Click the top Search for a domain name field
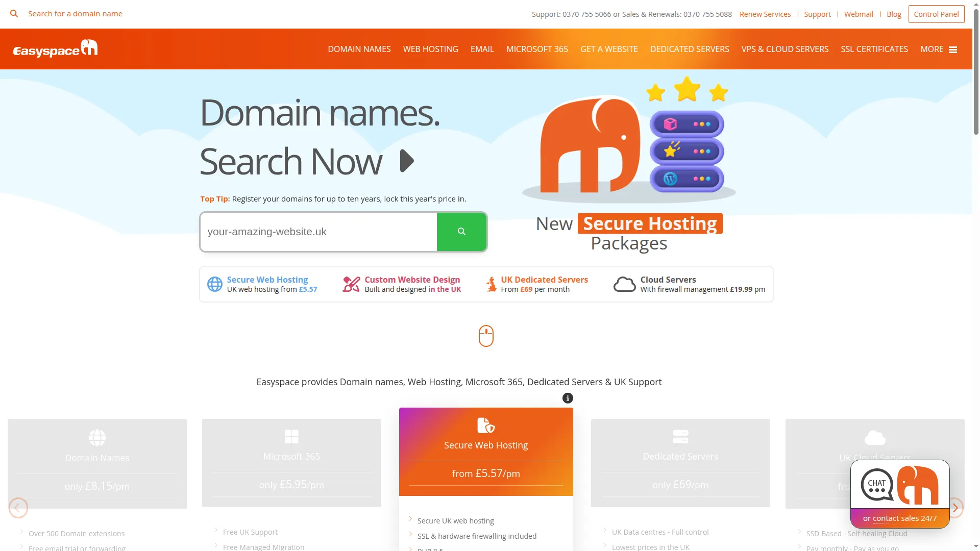980x551 pixels. [75, 14]
